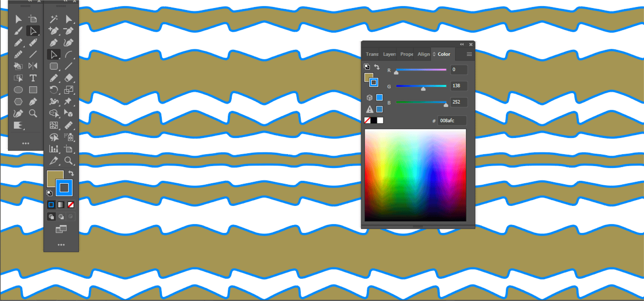
Task: Select the Mesh tool
Action: pyautogui.click(x=54, y=125)
